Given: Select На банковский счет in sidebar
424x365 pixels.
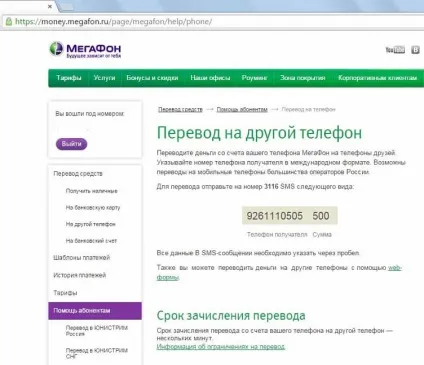Looking at the screenshot, I should [x=91, y=241].
